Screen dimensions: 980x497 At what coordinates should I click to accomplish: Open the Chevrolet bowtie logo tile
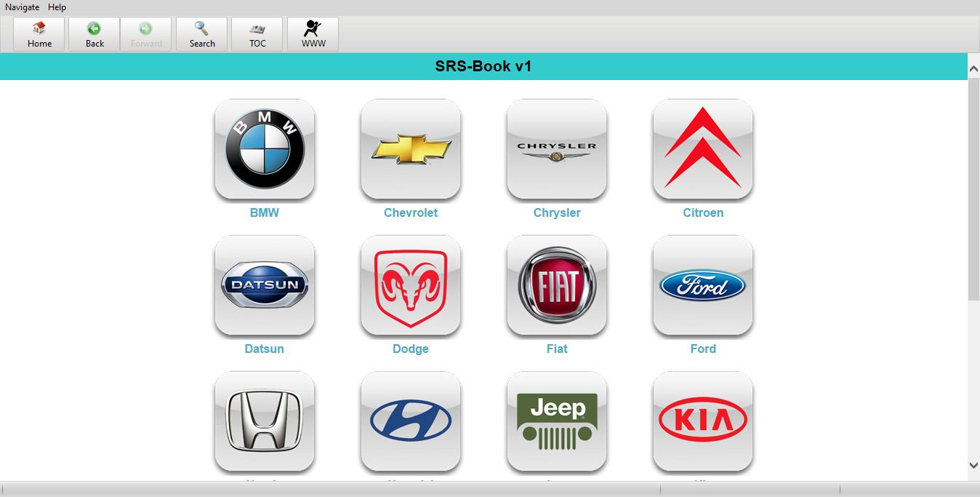[x=411, y=149]
